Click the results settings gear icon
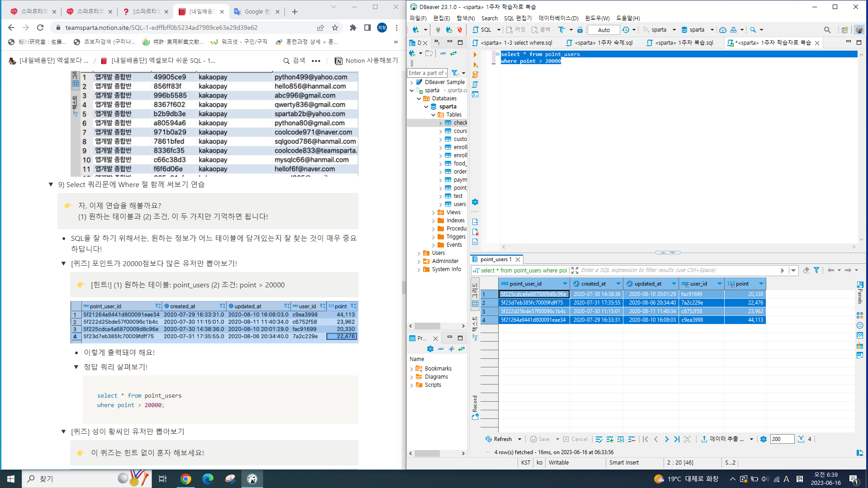 click(764, 439)
